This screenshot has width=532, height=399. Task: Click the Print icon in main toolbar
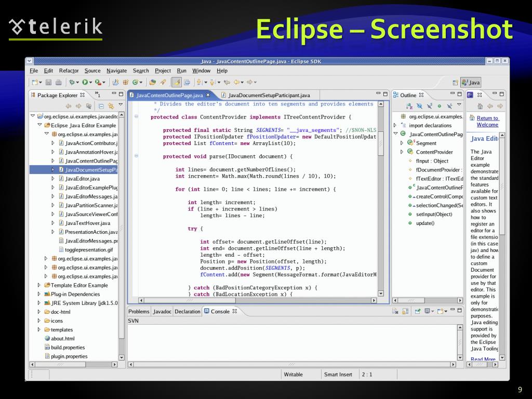pyautogui.click(x=58, y=82)
